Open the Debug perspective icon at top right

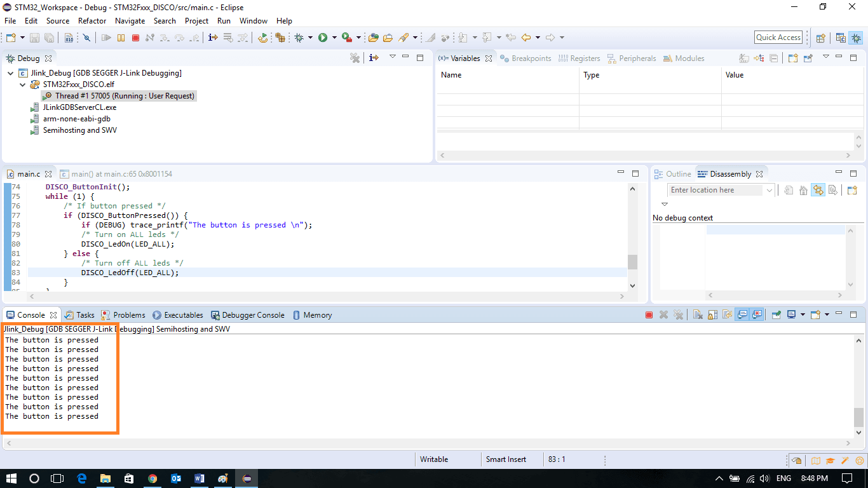coord(856,37)
